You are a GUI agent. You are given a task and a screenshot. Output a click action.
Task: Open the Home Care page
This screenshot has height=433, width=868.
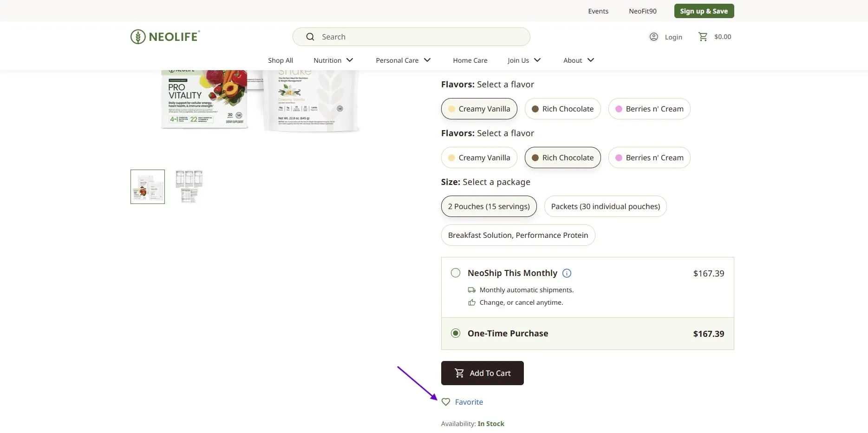(470, 60)
